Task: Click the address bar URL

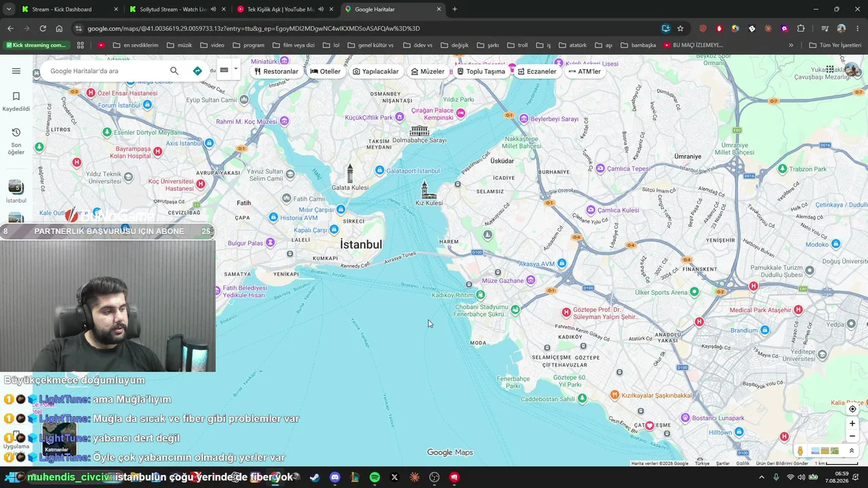Action: (x=254, y=28)
